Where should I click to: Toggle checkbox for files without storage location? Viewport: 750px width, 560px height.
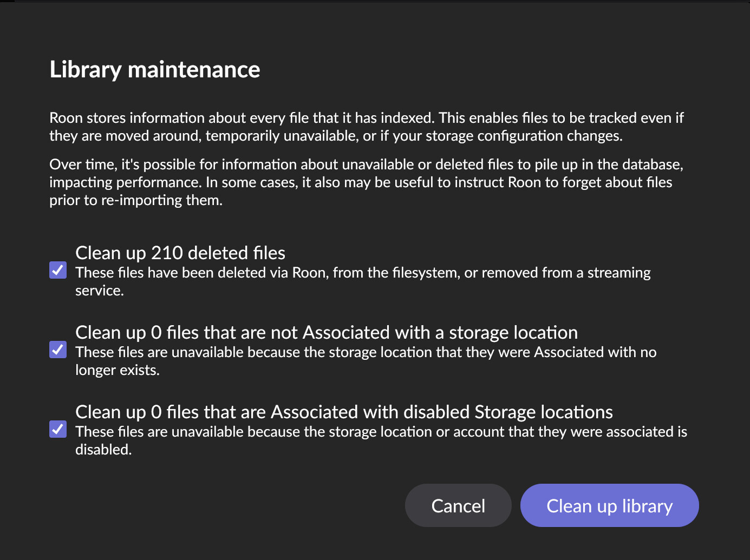[58, 350]
